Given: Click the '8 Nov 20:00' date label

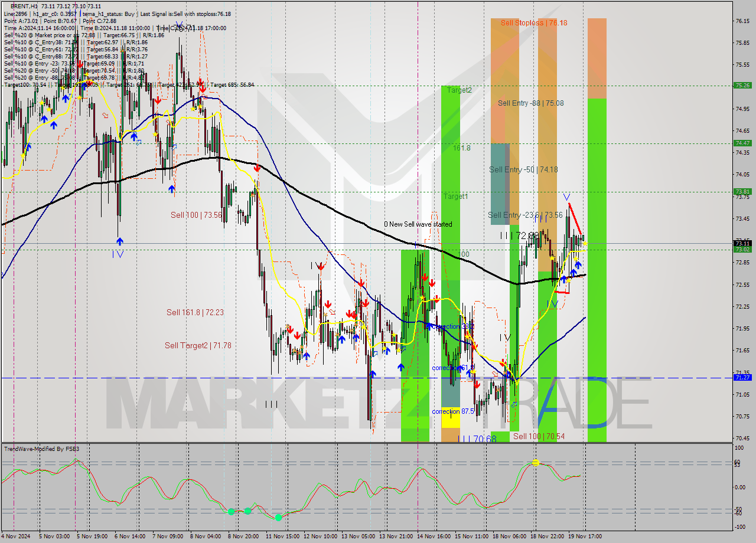Looking at the screenshot, I should pyautogui.click(x=243, y=537).
